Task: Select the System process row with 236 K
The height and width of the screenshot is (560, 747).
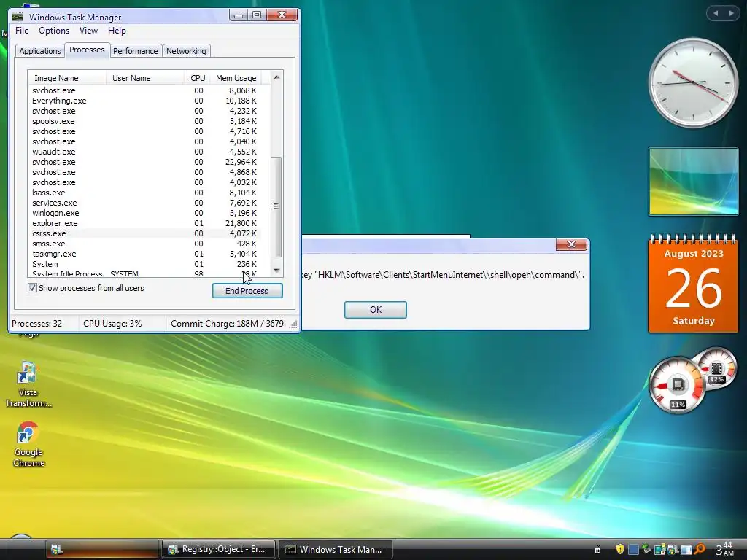Action: click(149, 264)
